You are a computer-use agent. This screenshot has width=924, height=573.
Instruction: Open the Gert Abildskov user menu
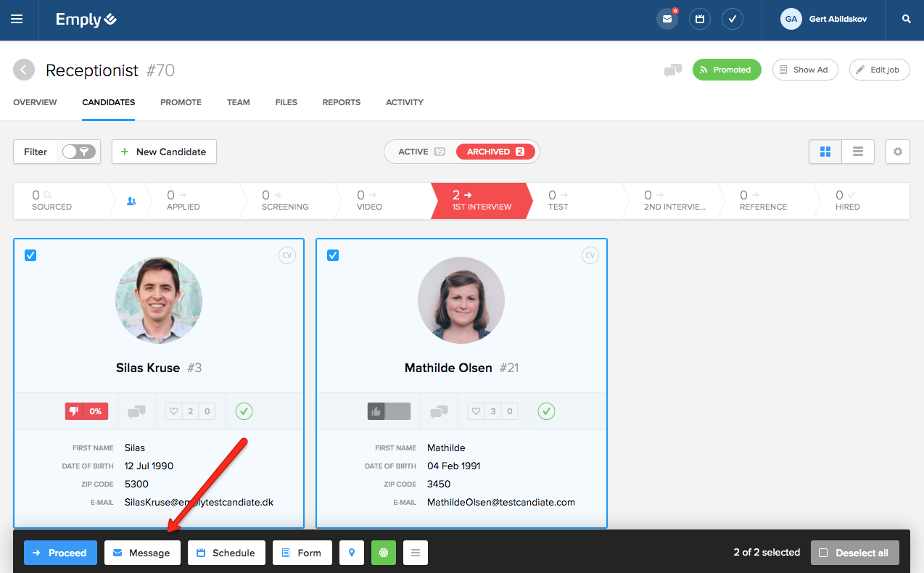click(x=823, y=20)
